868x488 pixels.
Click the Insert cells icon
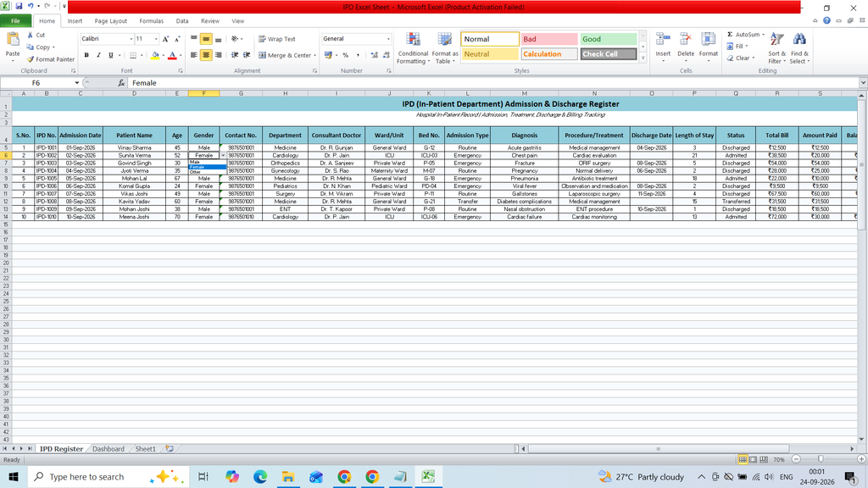[x=663, y=40]
